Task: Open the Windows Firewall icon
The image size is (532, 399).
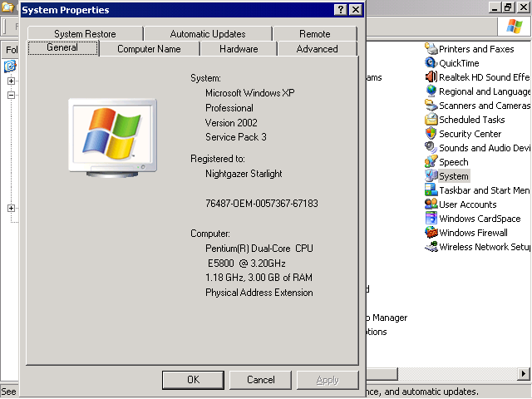Action: (x=431, y=233)
